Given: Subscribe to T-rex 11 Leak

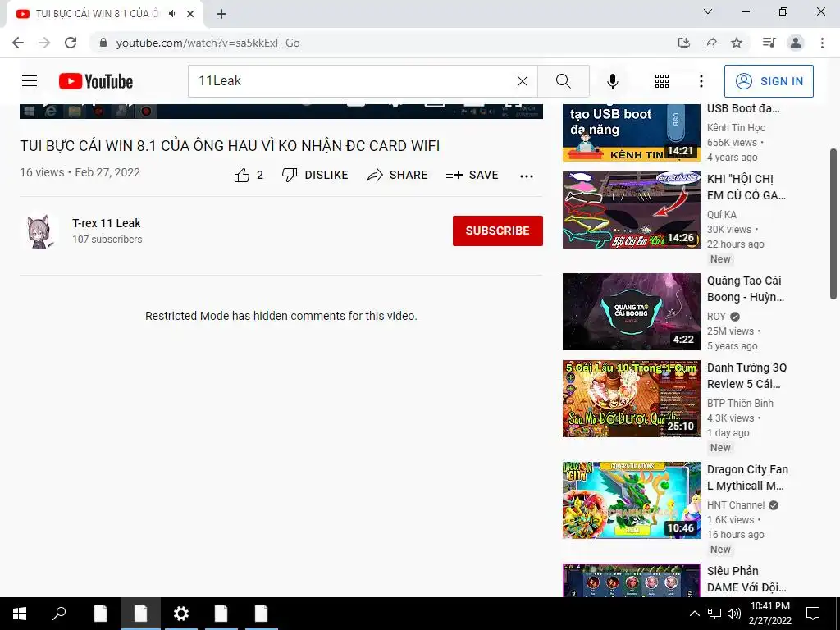Looking at the screenshot, I should [498, 231].
